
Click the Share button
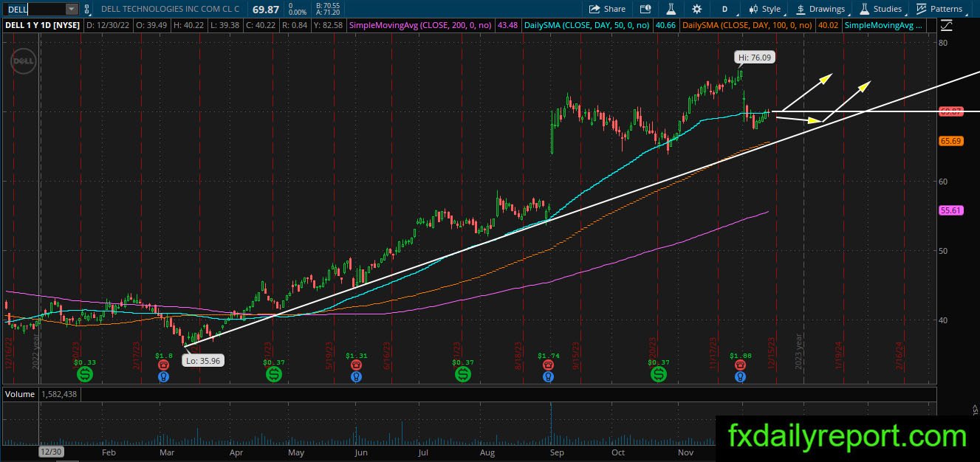coord(608,9)
